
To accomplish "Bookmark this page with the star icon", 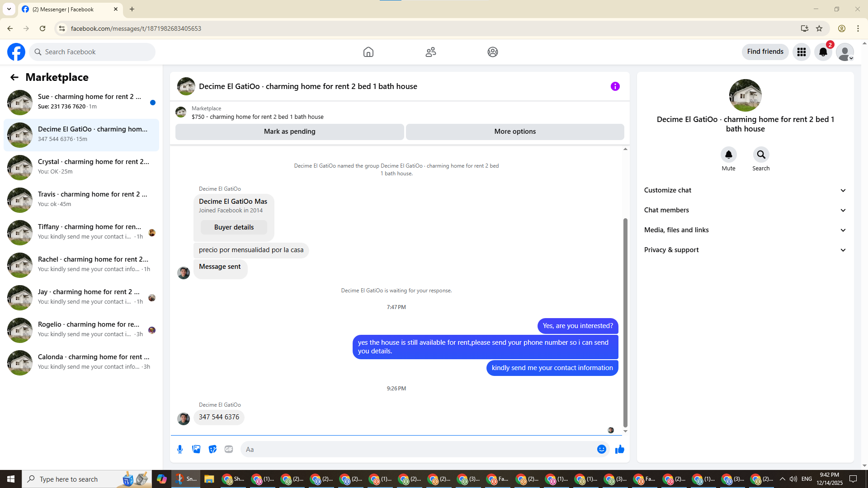I will pos(819,28).
